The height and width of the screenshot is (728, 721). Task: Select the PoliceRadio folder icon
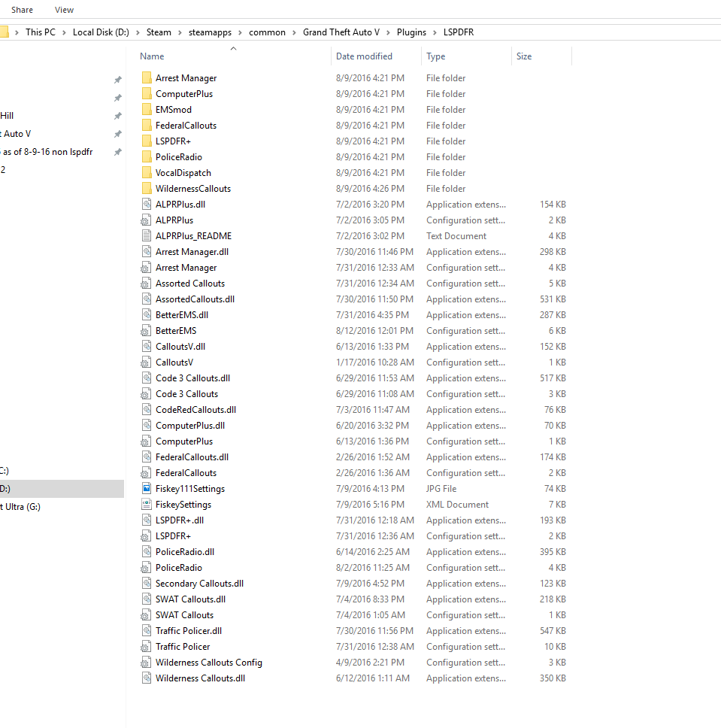tap(147, 156)
